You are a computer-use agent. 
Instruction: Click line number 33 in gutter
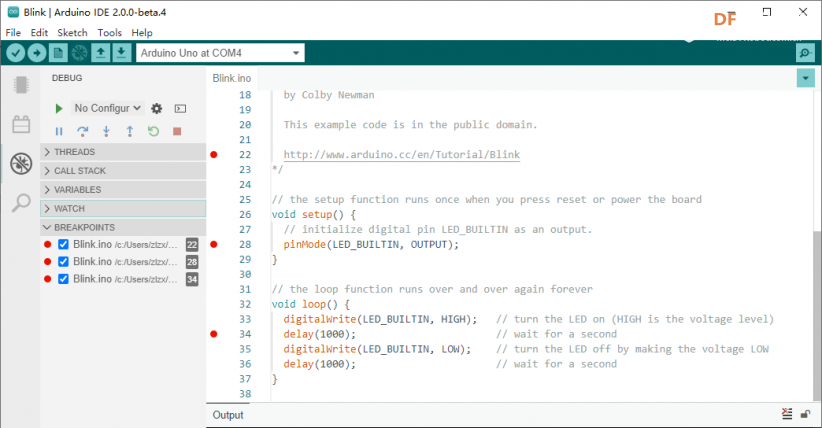point(245,319)
